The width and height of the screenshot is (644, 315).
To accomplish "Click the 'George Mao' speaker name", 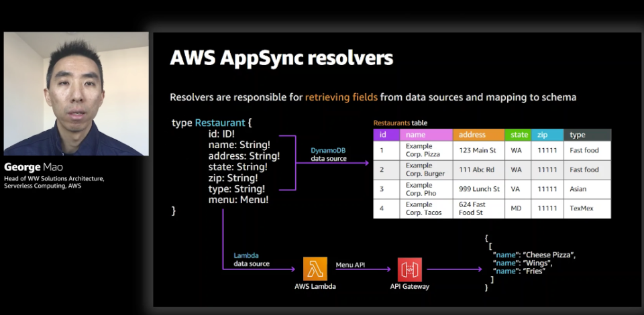I will 34,168.
